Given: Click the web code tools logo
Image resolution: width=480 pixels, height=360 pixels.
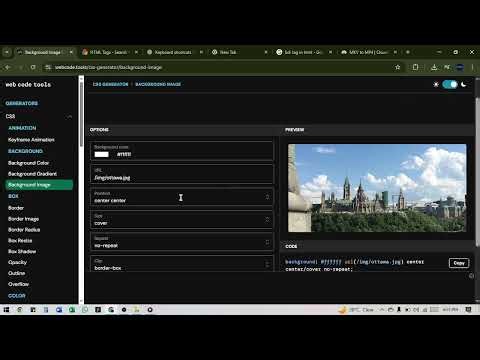Looking at the screenshot, I should click(28, 85).
